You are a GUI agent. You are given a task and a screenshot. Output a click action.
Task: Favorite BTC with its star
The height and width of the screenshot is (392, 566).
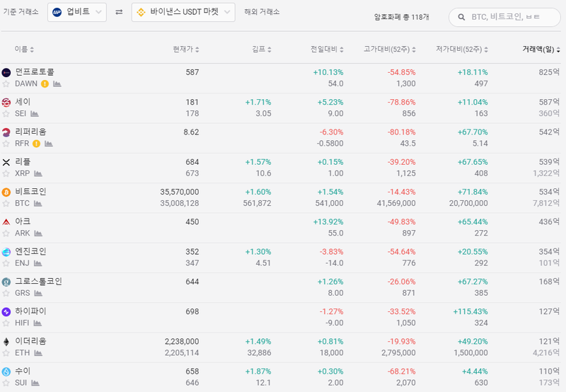tap(6, 204)
